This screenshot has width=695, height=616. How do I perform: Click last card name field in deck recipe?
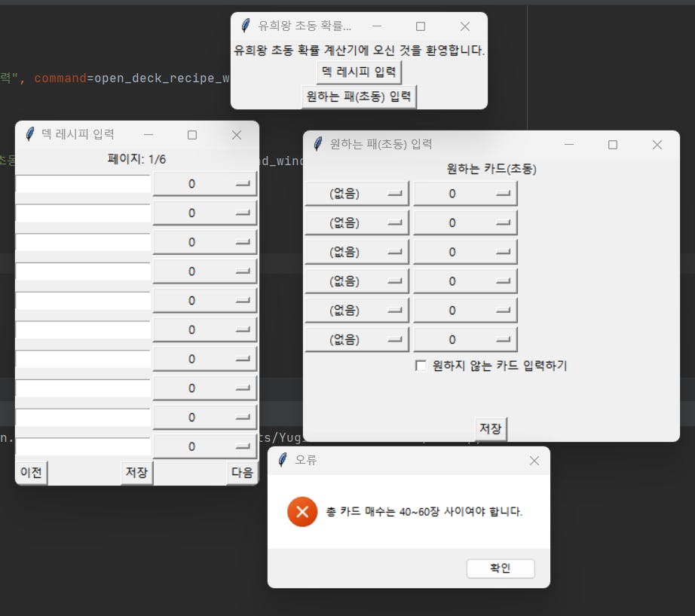point(84,446)
